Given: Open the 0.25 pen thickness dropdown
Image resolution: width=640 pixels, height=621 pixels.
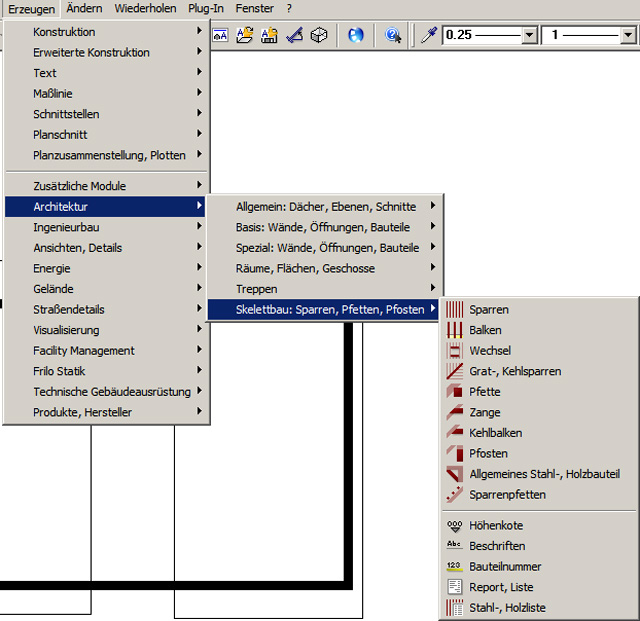Looking at the screenshot, I should click(529, 36).
